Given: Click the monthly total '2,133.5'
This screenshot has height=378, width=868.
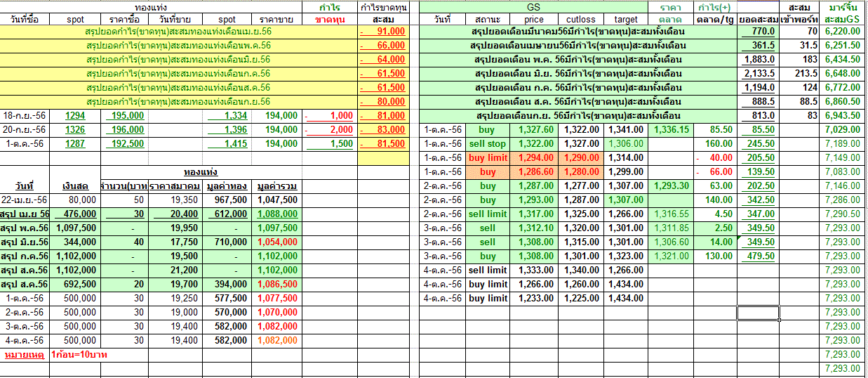Looking at the screenshot, I should (759, 74).
